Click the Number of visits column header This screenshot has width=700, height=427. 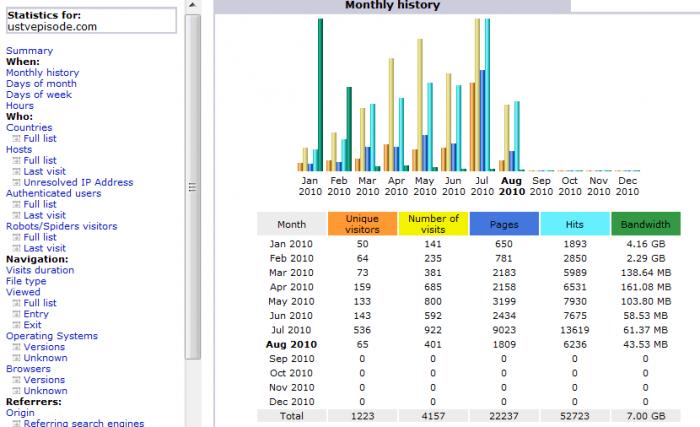point(433,224)
